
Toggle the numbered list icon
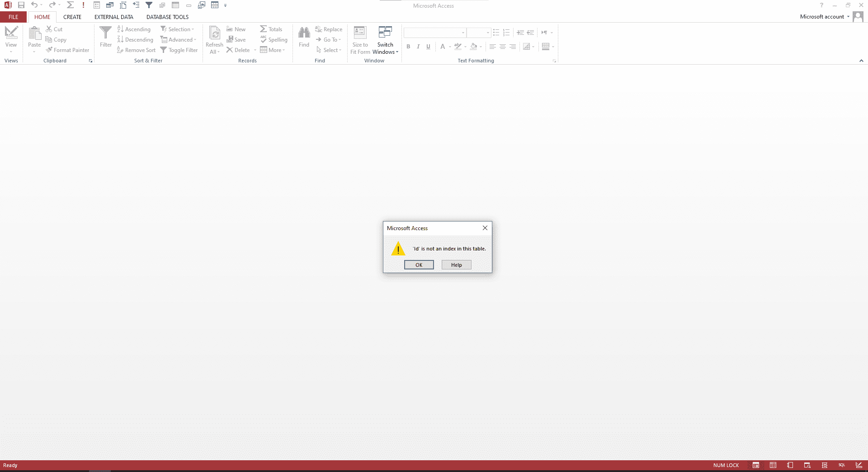(x=506, y=33)
